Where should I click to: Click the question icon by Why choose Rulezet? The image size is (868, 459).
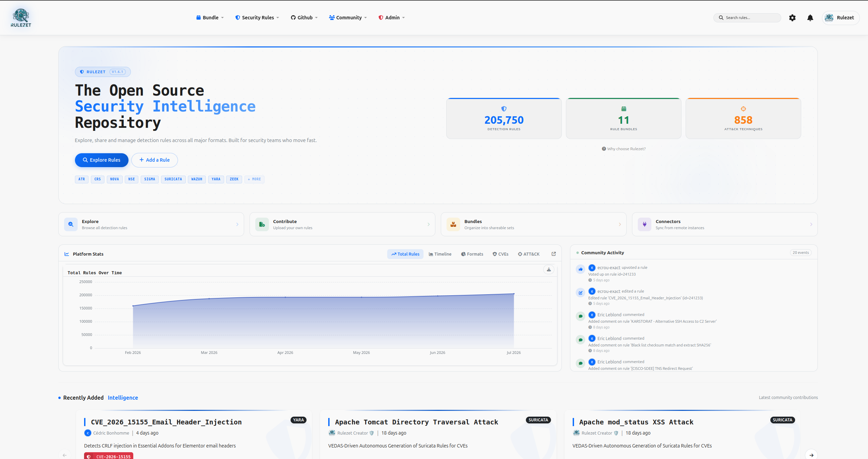[x=604, y=149]
